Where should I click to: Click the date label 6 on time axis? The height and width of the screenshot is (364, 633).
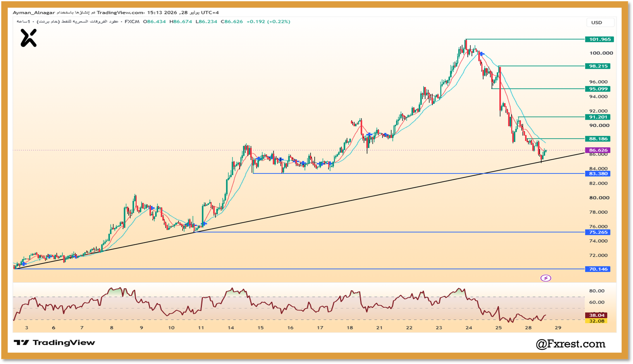[x=53, y=328]
